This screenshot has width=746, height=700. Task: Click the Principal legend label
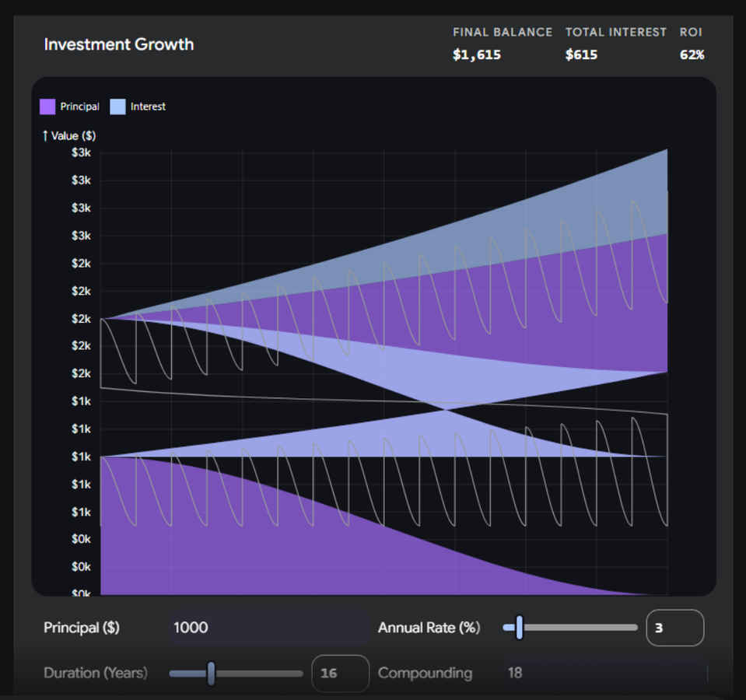pos(79,107)
